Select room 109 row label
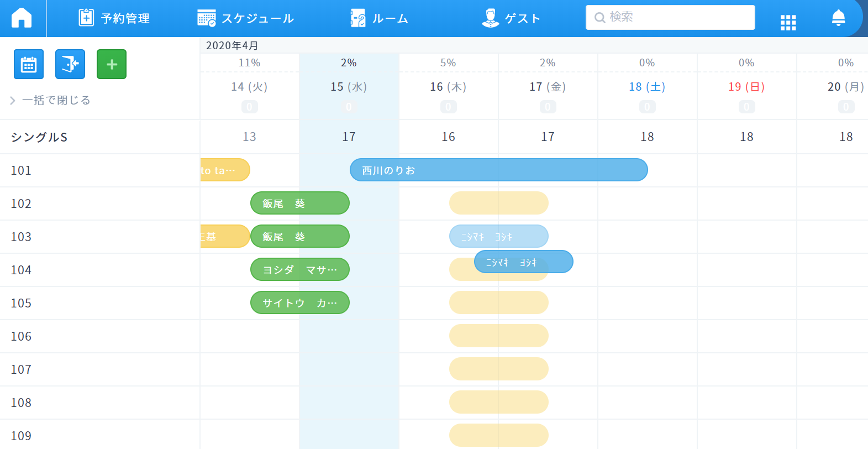 (21, 436)
